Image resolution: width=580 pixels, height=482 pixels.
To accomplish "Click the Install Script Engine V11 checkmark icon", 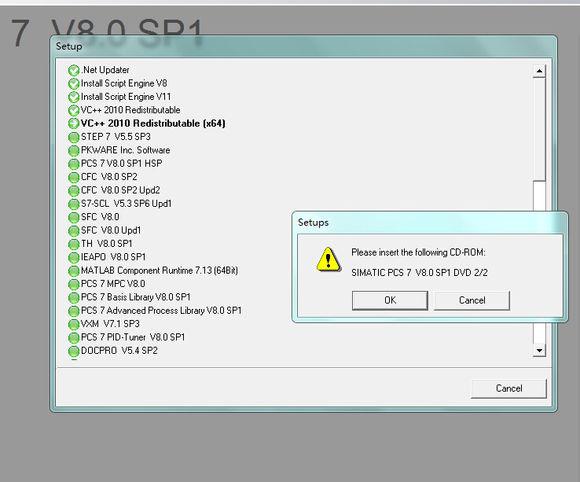I will [x=74, y=97].
